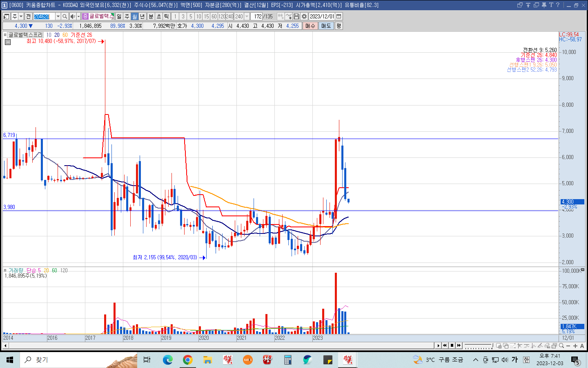The height and width of the screenshot is (368, 588).
Task: Click the 매수 (buy) button
Action: pos(310,26)
